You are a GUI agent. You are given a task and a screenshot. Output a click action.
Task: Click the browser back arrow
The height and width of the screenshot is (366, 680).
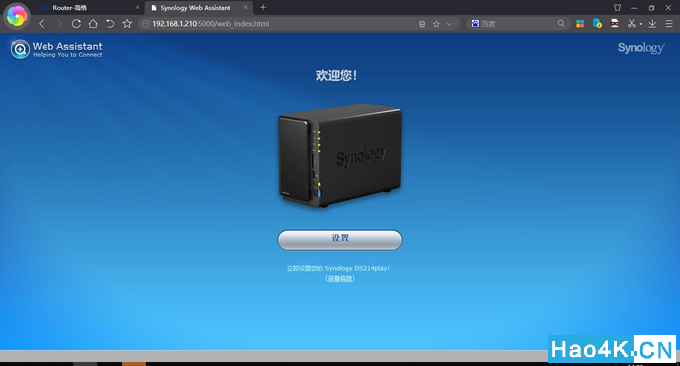pyautogui.click(x=42, y=24)
